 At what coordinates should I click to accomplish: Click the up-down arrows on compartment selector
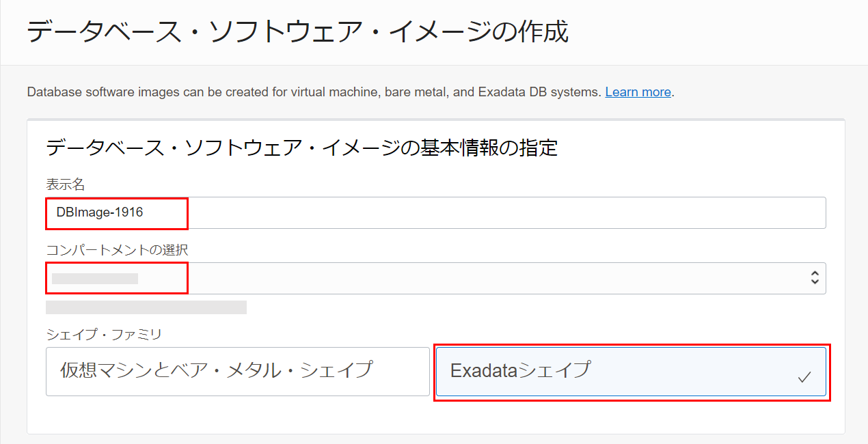pyautogui.click(x=814, y=277)
